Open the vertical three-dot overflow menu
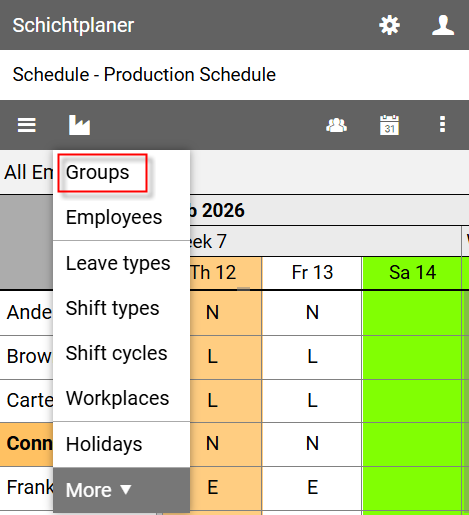469x515 pixels. [x=442, y=125]
